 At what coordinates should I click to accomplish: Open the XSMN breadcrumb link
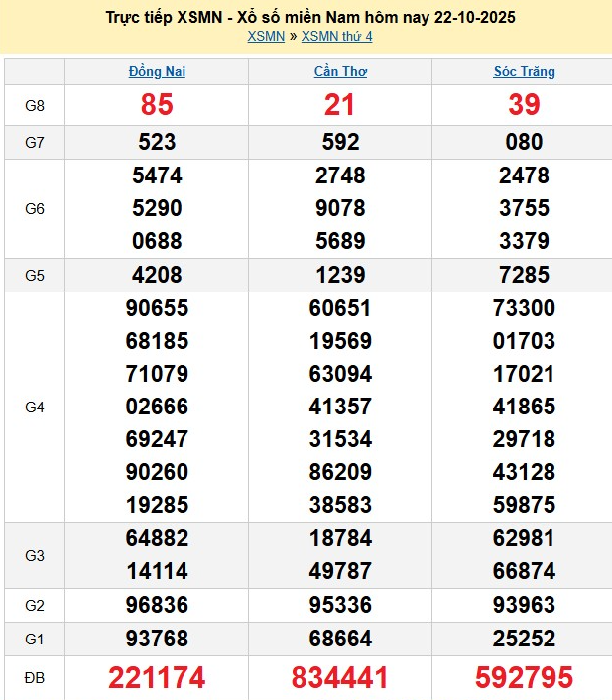(x=265, y=37)
